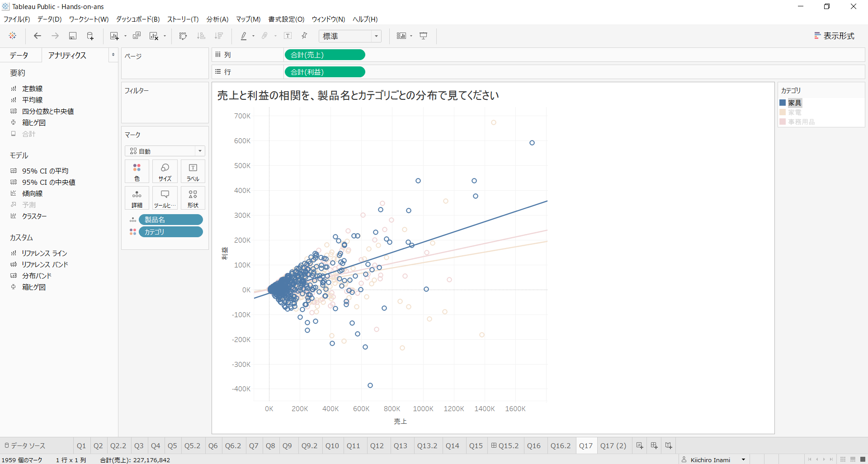
Task: Switch to the Q17 (2) sheet tab
Action: (613, 445)
